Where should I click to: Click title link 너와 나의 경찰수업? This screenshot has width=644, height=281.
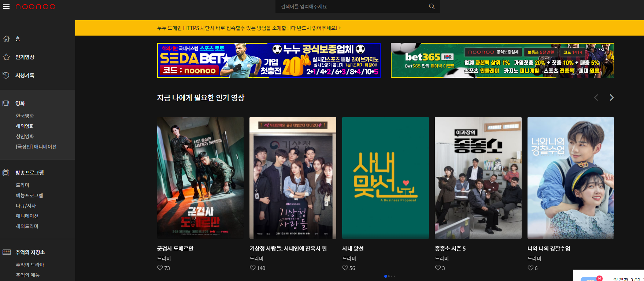click(x=549, y=248)
